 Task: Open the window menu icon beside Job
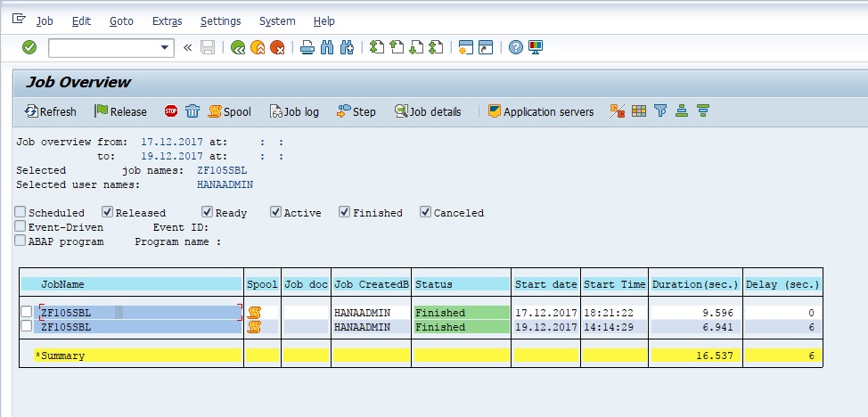coord(19,20)
